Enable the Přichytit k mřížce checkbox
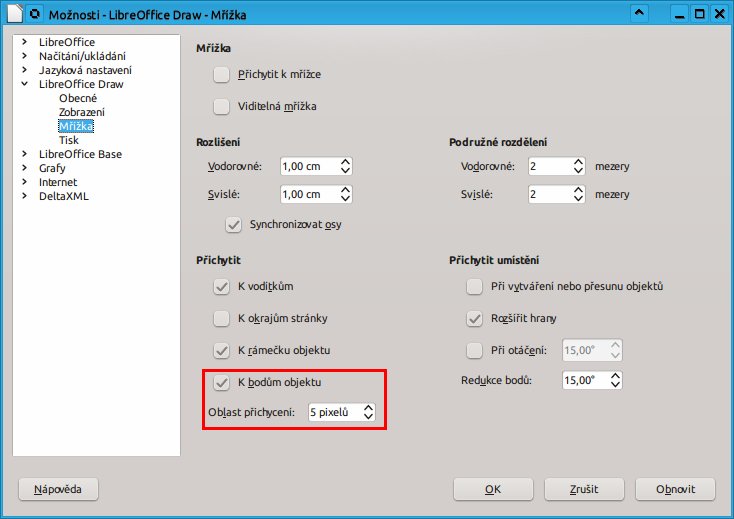This screenshot has width=734, height=519. [x=221, y=74]
